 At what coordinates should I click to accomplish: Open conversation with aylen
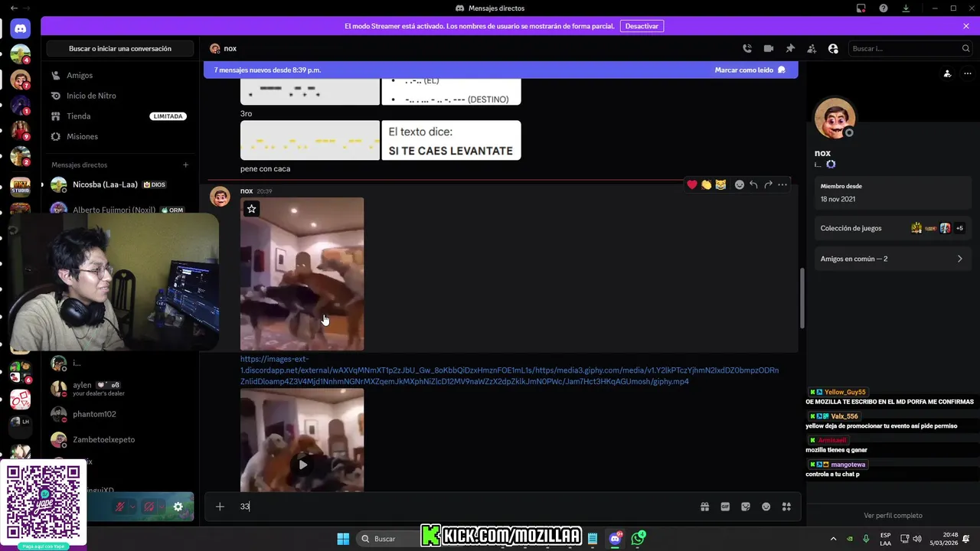[119, 389]
